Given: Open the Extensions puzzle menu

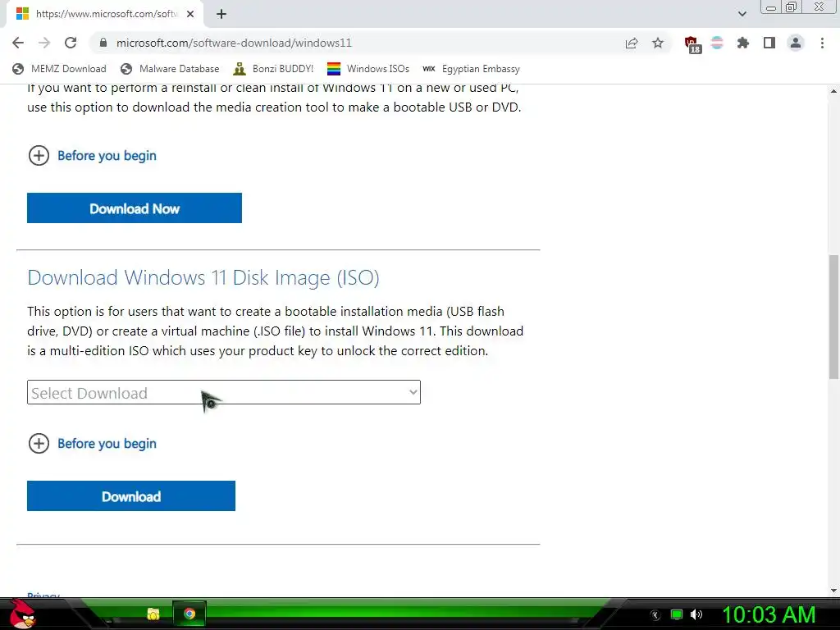Looking at the screenshot, I should click(743, 43).
